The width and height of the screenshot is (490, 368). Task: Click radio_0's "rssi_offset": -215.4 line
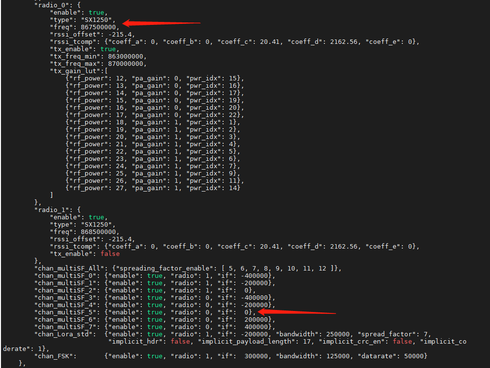[92, 34]
